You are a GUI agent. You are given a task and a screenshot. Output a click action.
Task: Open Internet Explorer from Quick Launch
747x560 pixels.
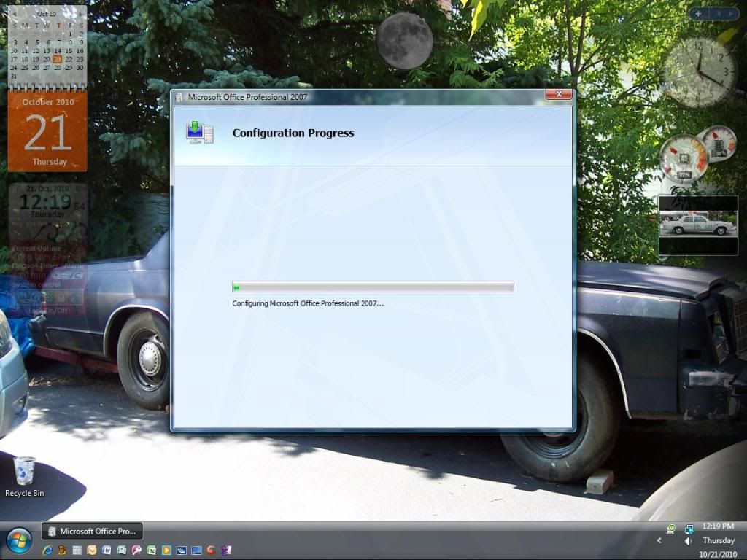click(47, 551)
